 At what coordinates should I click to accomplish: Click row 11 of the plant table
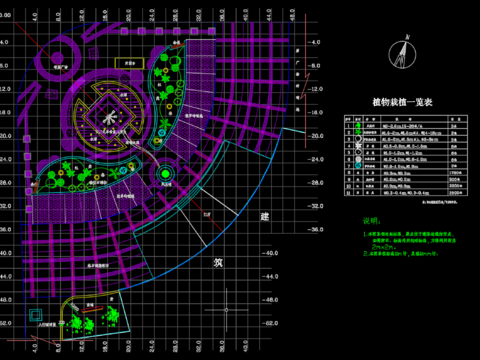pyautogui.click(x=406, y=193)
